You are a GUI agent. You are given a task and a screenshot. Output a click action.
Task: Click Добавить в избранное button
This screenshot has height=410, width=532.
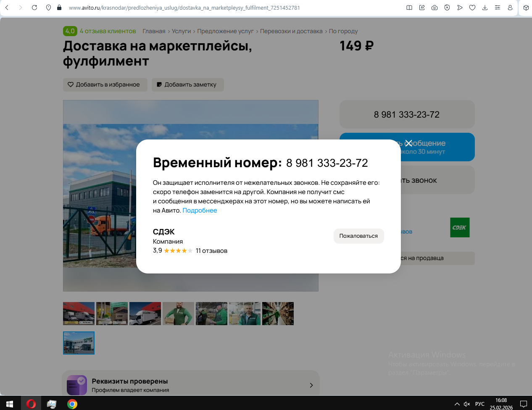point(105,84)
